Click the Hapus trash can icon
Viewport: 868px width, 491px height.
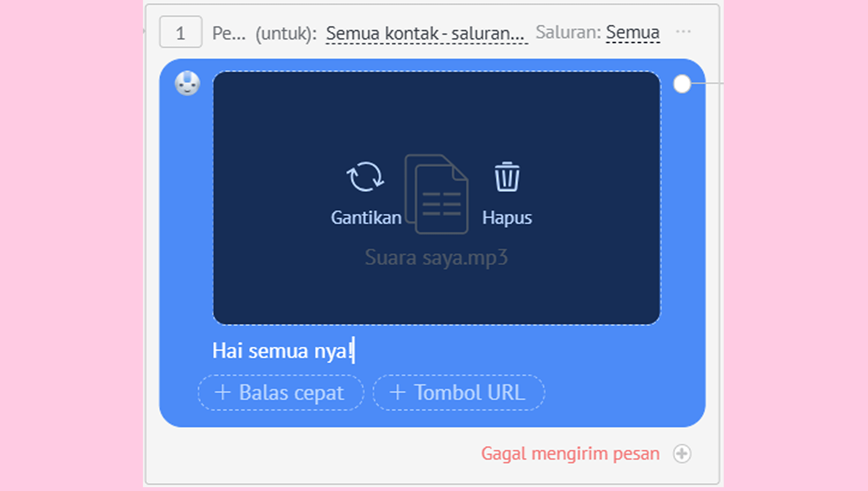[507, 177]
